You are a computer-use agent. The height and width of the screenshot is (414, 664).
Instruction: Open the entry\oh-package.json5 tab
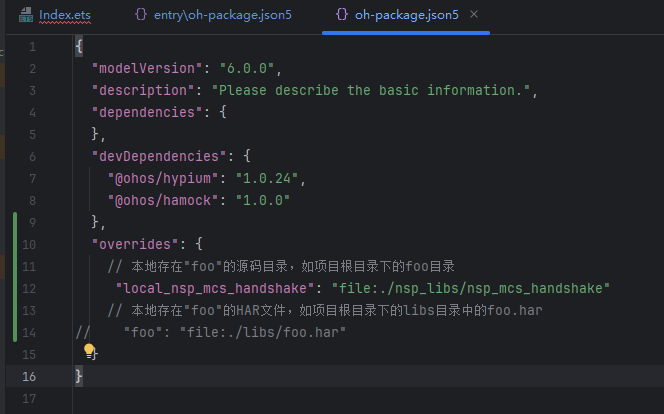coord(222,16)
